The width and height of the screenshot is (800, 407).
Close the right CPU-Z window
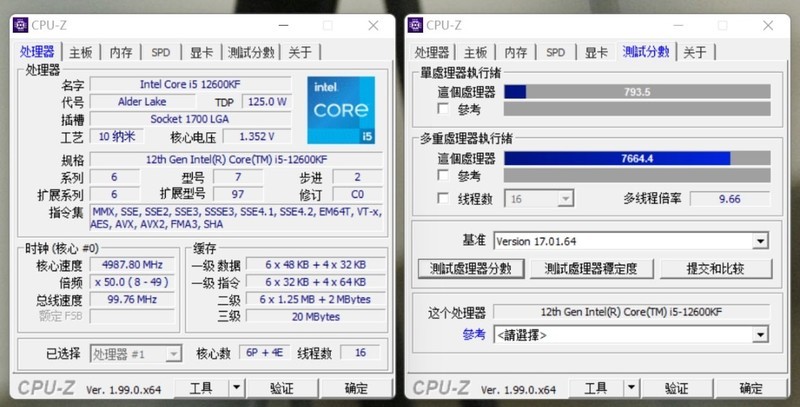tap(768, 26)
